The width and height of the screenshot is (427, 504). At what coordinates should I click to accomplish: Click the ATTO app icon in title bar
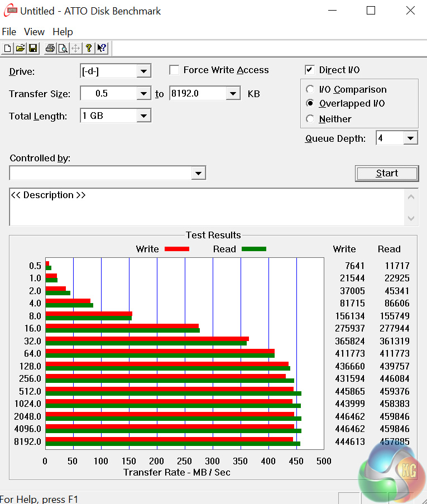click(10, 11)
